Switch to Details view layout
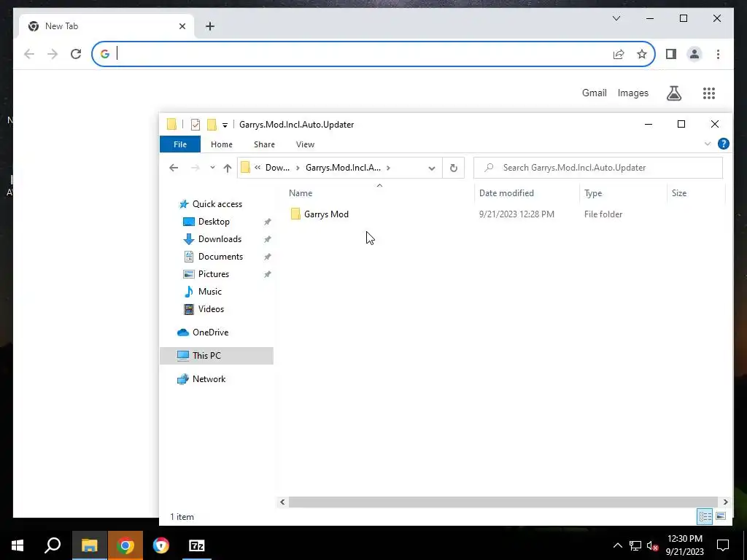This screenshot has width=747, height=560. (x=705, y=516)
